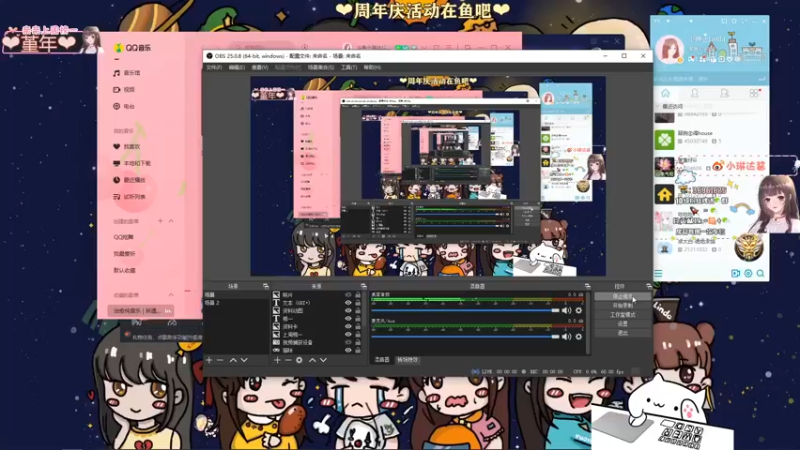Switch to the 混音器 tab below the mixer
This screenshot has height=450, width=800.
(382, 360)
